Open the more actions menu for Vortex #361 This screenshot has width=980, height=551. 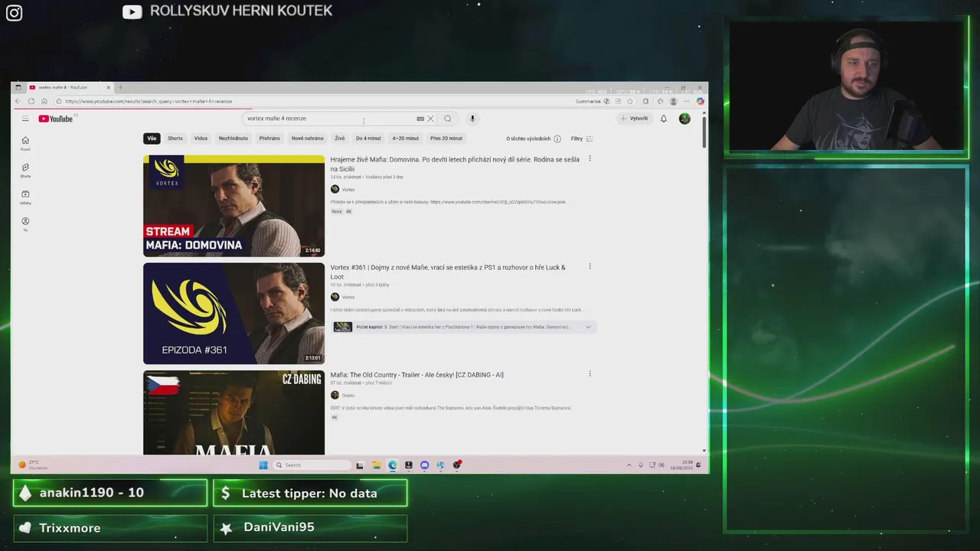tap(590, 266)
